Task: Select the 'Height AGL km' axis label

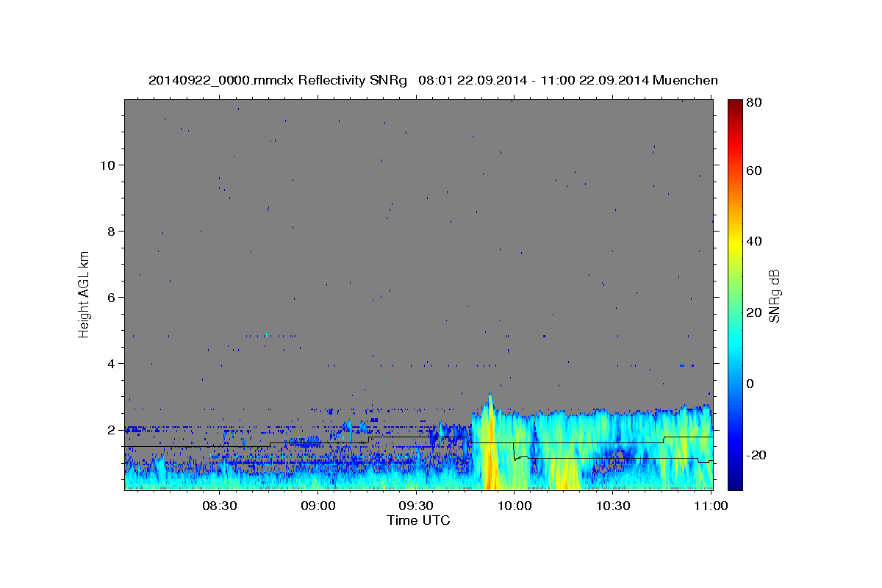Action: [x=84, y=294]
